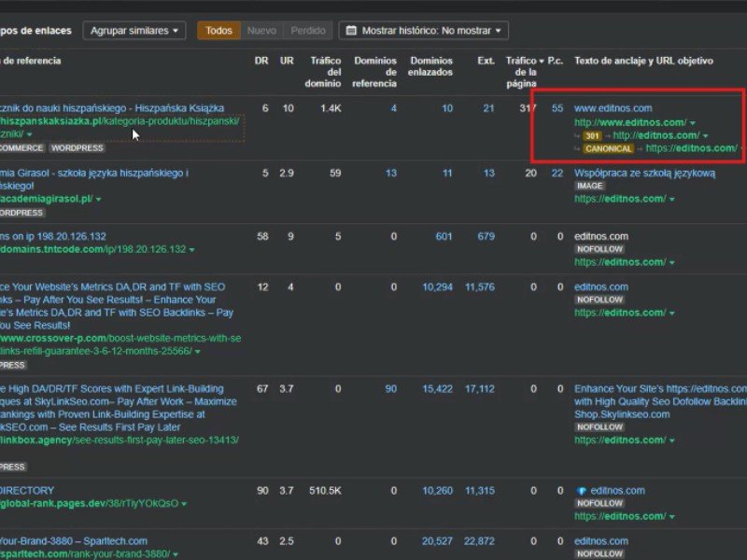Image resolution: width=747 pixels, height=560 pixels.
Task: Click the IMAGE badge in the Girasol row
Action: tap(590, 186)
